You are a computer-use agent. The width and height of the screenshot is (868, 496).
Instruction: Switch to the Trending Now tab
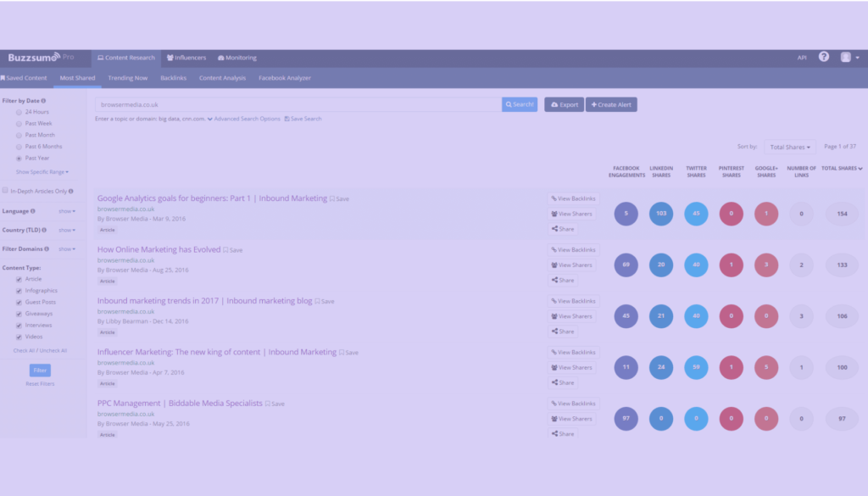tap(127, 77)
